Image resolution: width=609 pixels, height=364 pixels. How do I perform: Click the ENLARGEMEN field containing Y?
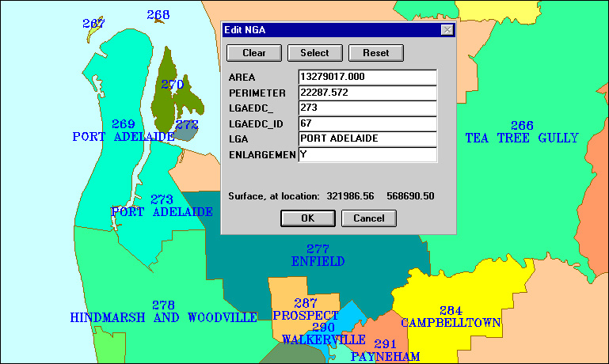(367, 154)
